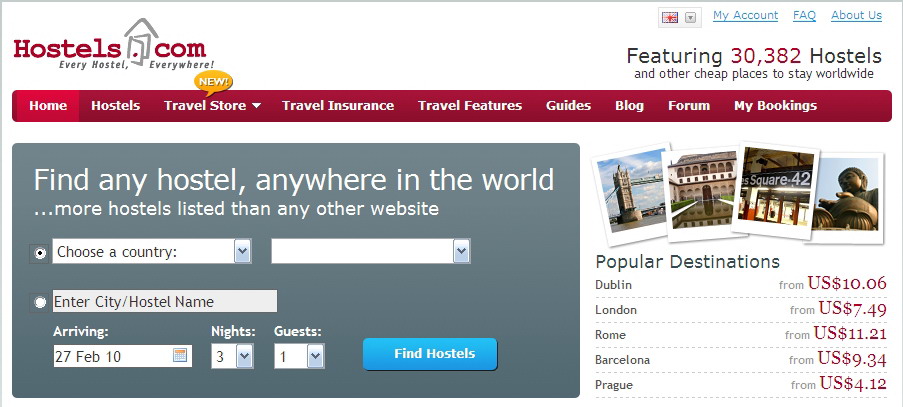The image size is (903, 407).
Task: Click the Prague destination link
Action: pos(614,385)
